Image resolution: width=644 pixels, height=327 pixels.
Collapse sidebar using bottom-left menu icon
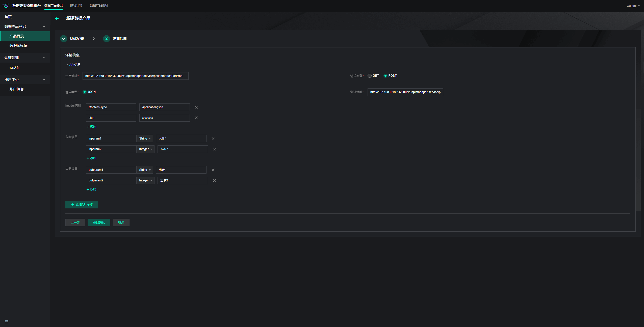(x=7, y=322)
